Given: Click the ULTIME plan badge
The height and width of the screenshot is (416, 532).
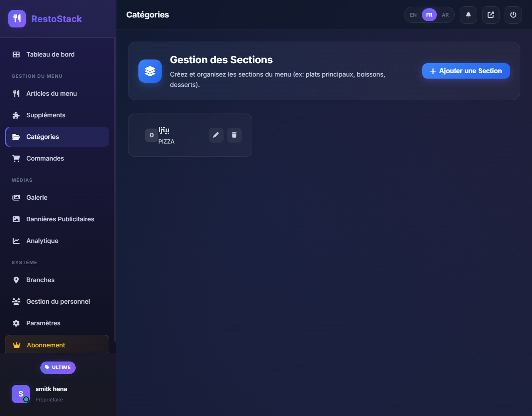Looking at the screenshot, I should (x=58, y=367).
